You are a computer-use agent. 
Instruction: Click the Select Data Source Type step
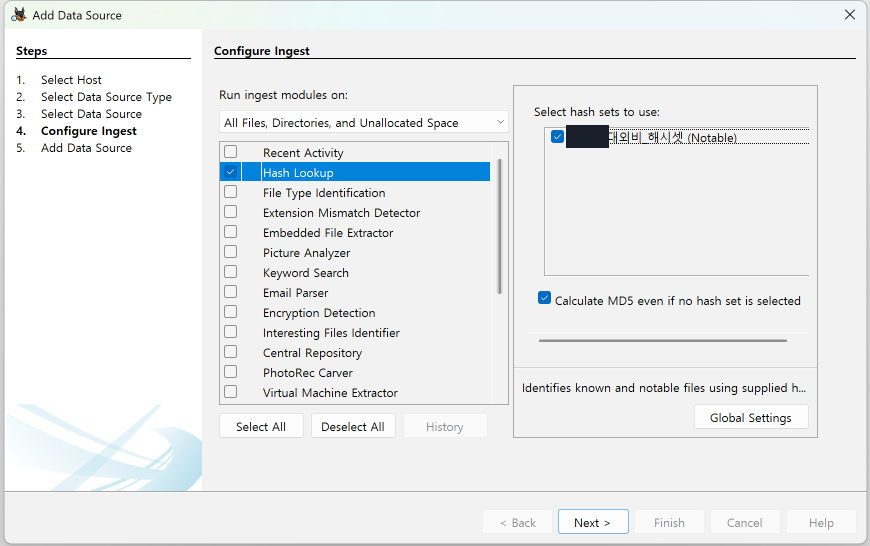click(106, 97)
